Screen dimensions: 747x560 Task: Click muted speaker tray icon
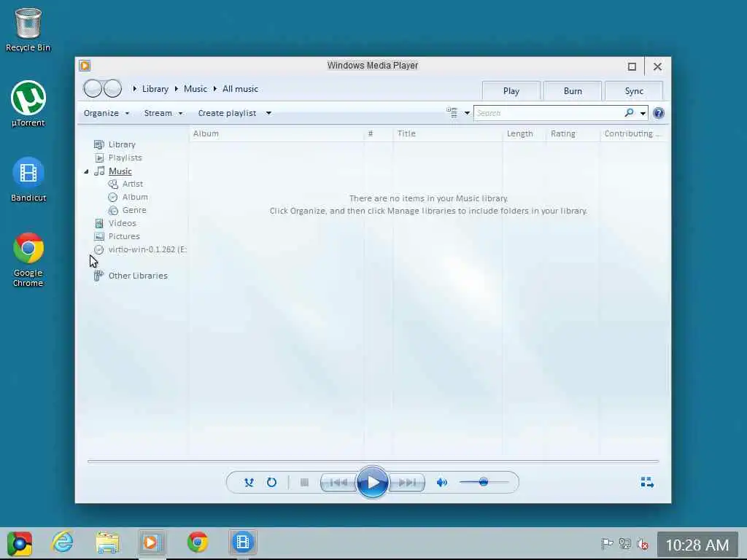643,544
